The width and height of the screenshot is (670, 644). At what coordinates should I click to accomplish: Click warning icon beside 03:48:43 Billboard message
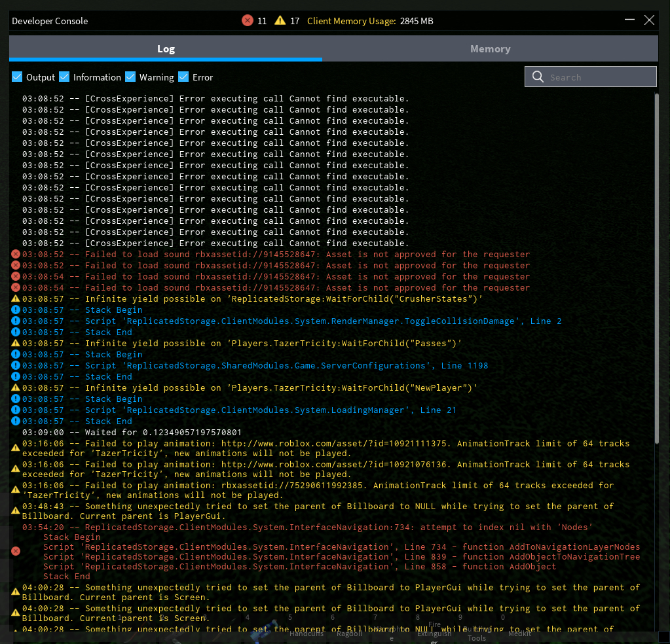16,510
